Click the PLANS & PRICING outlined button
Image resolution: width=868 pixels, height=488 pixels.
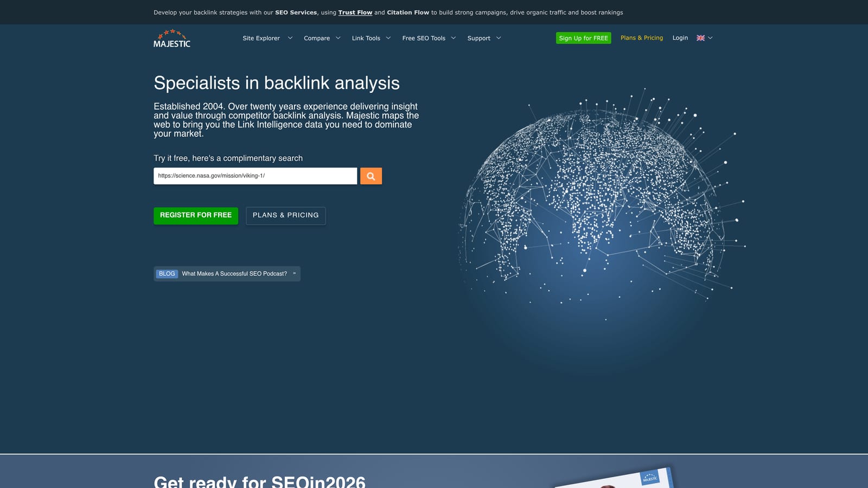286,215
